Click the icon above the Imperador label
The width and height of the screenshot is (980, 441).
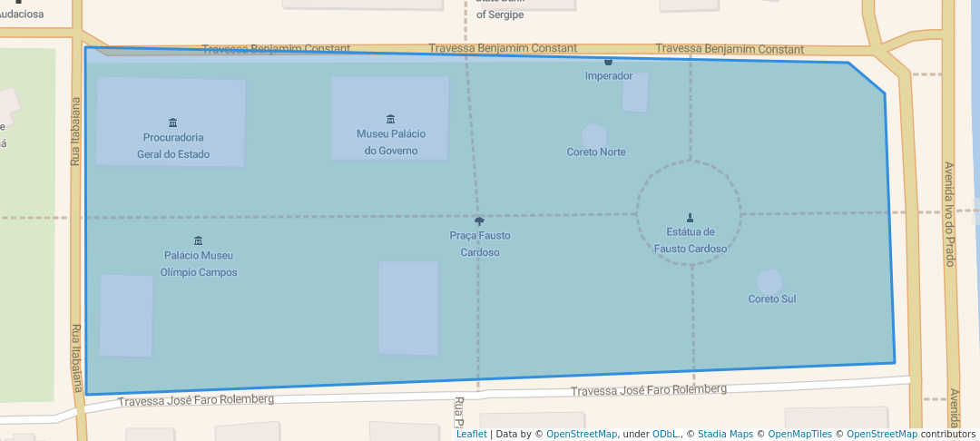coord(608,62)
